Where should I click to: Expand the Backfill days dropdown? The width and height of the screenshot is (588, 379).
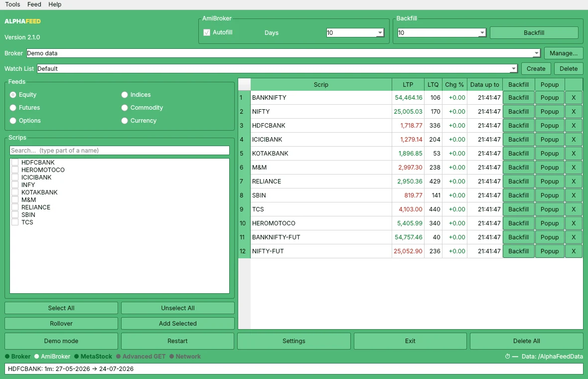pyautogui.click(x=482, y=32)
